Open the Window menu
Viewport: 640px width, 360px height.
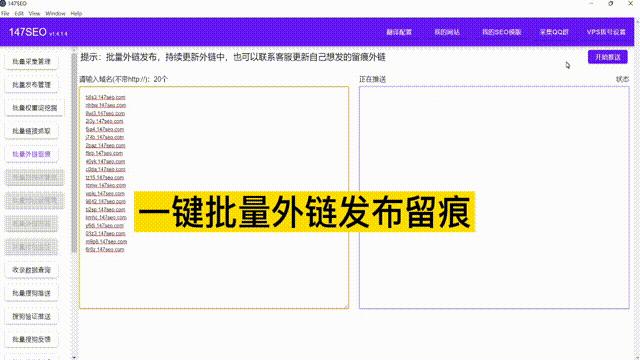(x=55, y=13)
